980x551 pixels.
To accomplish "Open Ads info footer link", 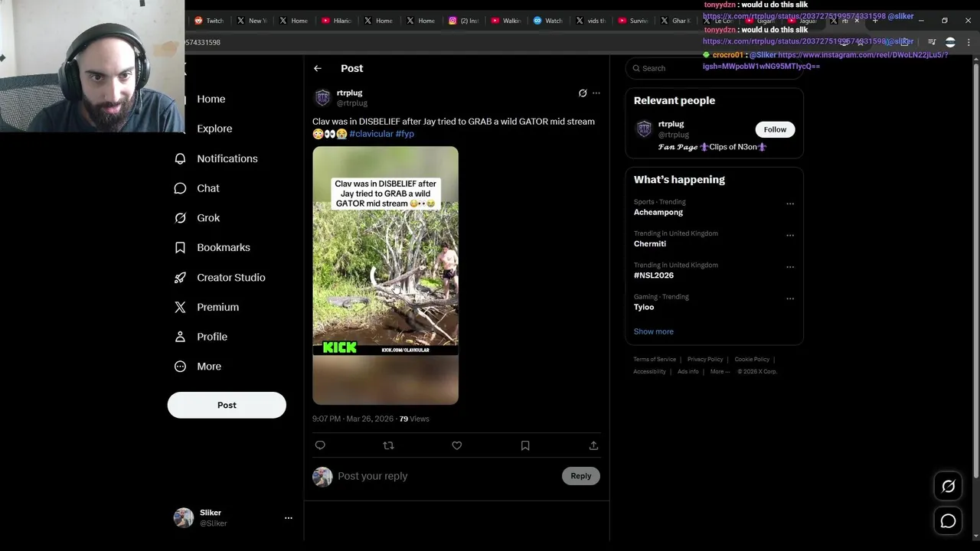I will 688,372.
